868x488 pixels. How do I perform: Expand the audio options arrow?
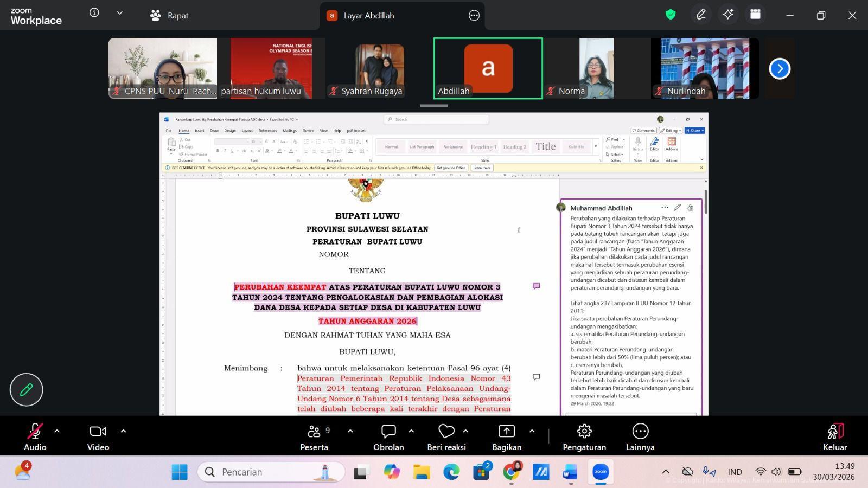tap(57, 432)
